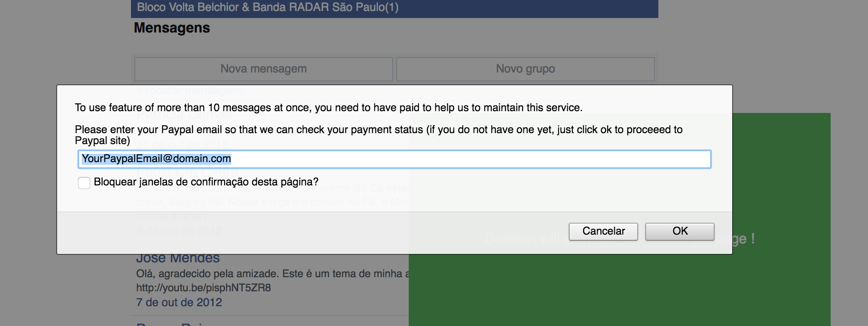Click the '7 de out de 2012' date
This screenshot has width=868, height=326.
click(x=179, y=302)
